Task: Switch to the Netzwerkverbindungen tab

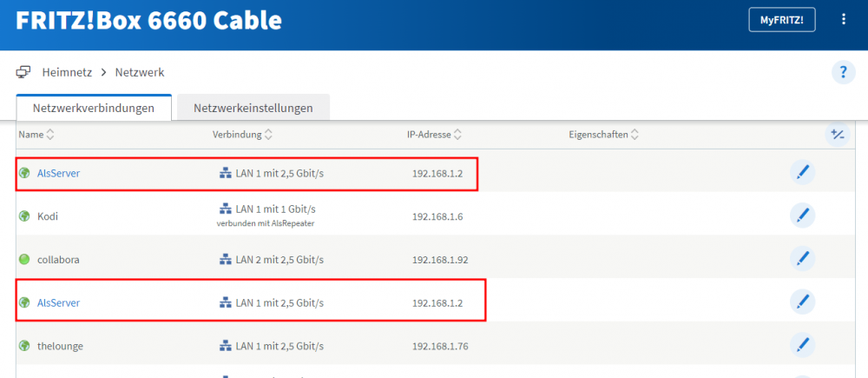Action: (94, 108)
